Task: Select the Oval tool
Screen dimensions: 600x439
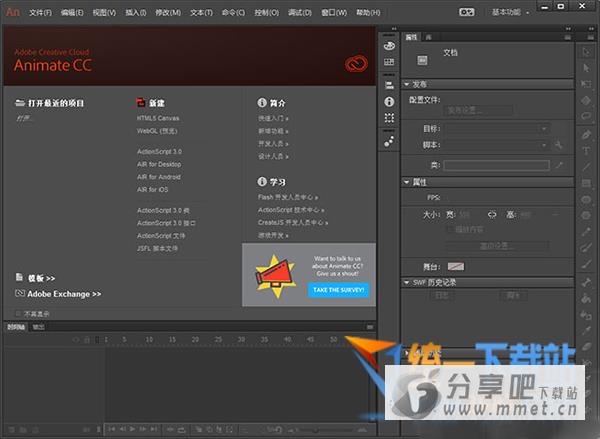Action: [586, 199]
